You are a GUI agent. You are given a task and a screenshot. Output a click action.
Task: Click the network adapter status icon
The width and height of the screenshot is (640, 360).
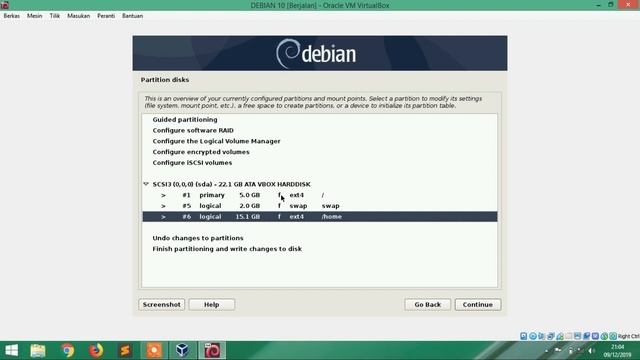(x=550, y=336)
